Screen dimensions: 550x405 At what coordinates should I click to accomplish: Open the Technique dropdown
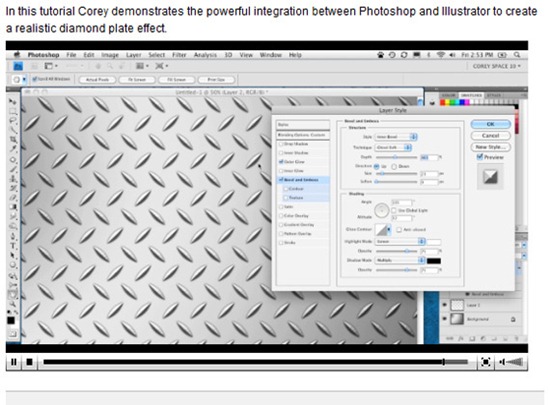click(393, 148)
